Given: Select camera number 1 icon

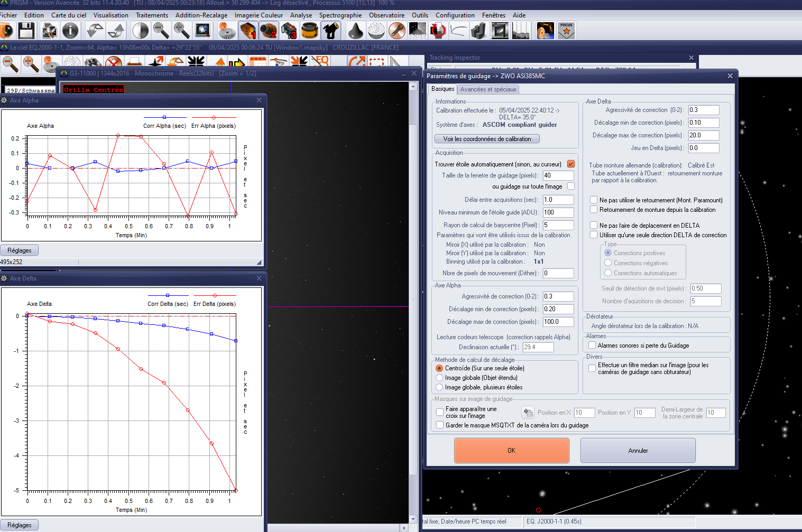Looking at the screenshot, I should point(247,31).
